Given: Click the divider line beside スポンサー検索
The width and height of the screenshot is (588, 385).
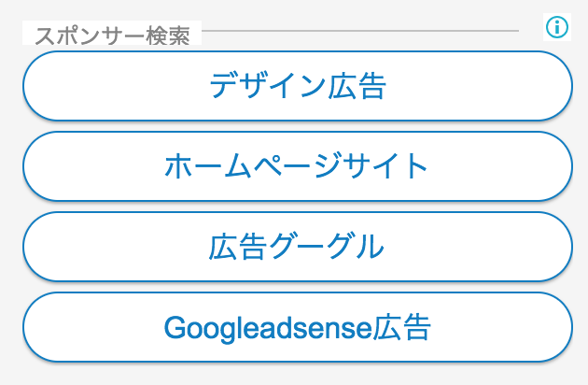Looking at the screenshot, I should coord(360,31).
